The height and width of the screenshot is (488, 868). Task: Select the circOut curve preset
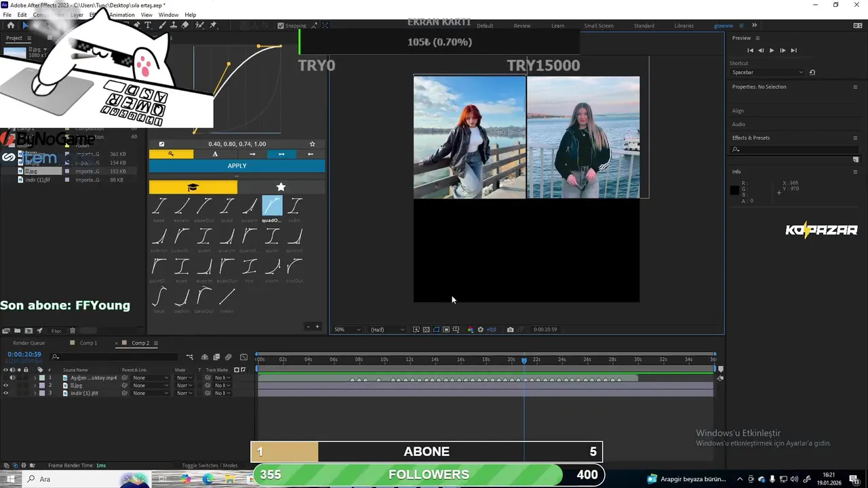[294, 266]
